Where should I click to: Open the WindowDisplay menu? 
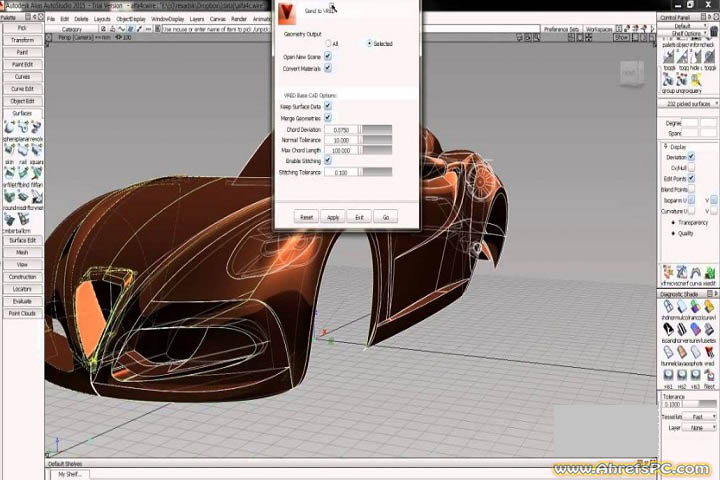pyautogui.click(x=168, y=19)
